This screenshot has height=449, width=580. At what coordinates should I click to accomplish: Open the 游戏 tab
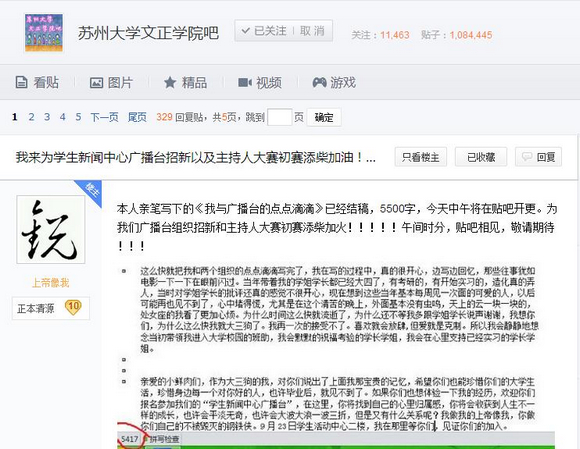coord(334,82)
